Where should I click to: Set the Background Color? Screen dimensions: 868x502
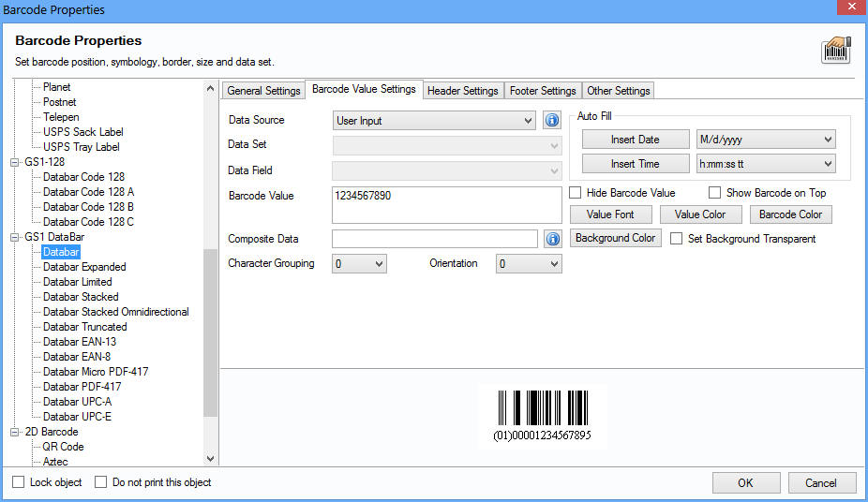coord(616,238)
